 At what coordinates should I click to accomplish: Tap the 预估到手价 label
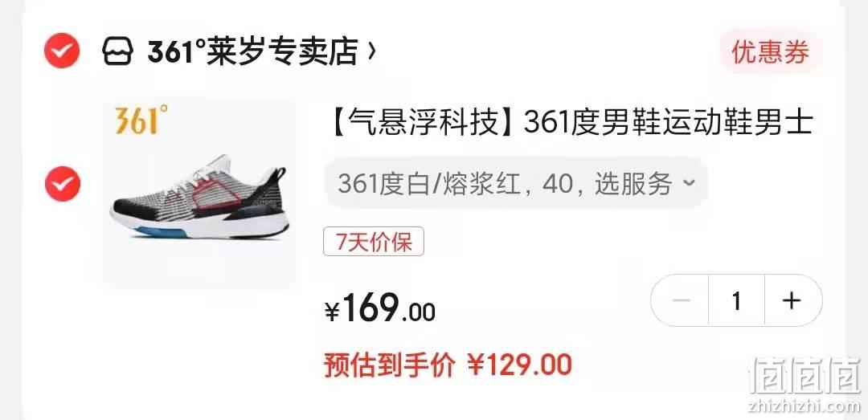click(x=390, y=365)
